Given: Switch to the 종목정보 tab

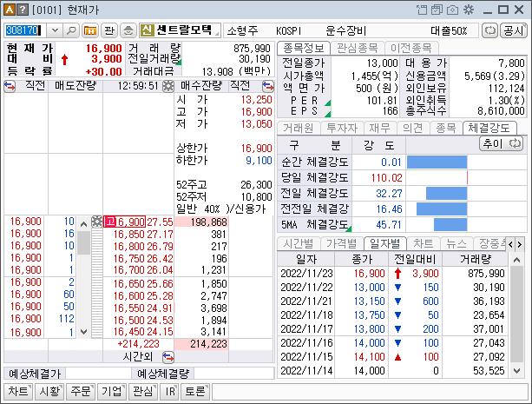Looking at the screenshot, I should coord(304,49).
